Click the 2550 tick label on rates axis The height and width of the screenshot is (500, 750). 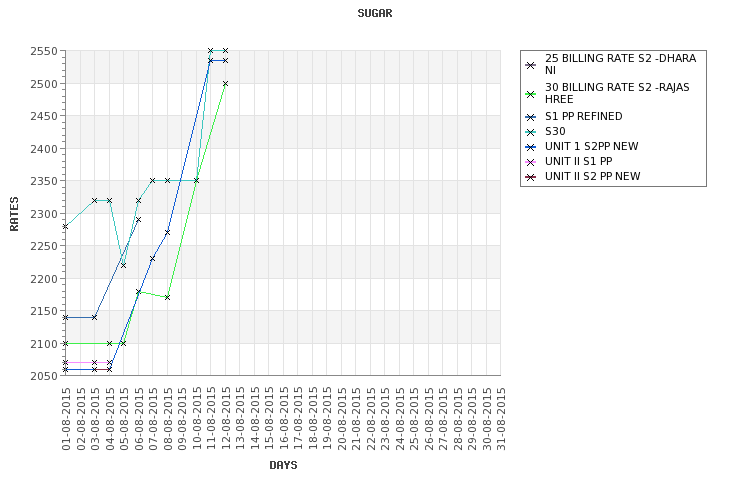click(44, 51)
